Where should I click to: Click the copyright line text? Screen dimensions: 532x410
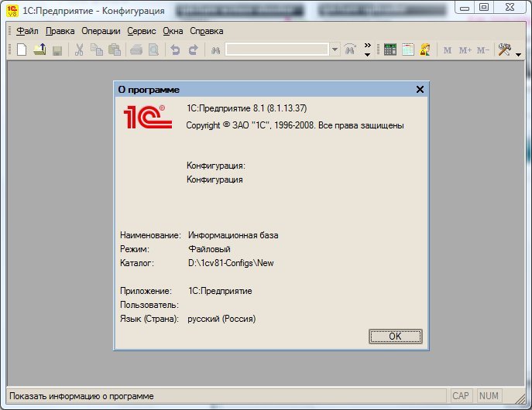tap(295, 125)
